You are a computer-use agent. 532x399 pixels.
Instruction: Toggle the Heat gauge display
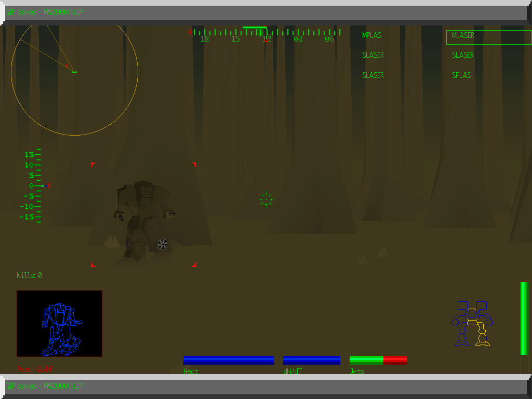(229, 360)
